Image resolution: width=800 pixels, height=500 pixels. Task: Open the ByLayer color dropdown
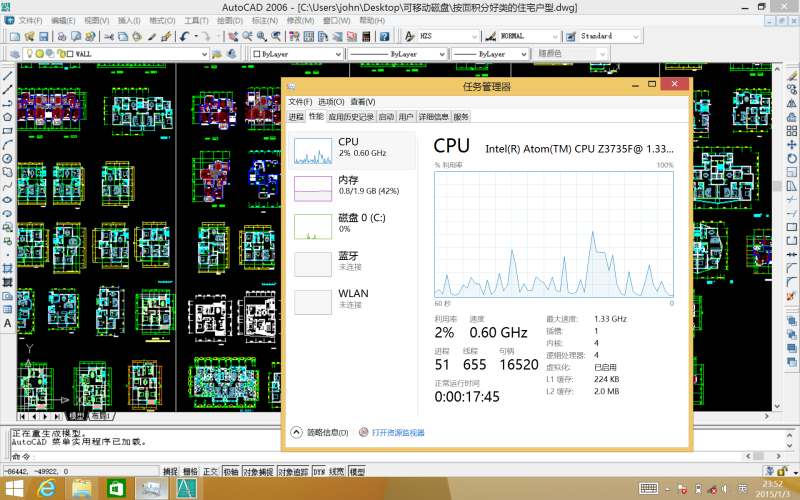[x=338, y=54]
